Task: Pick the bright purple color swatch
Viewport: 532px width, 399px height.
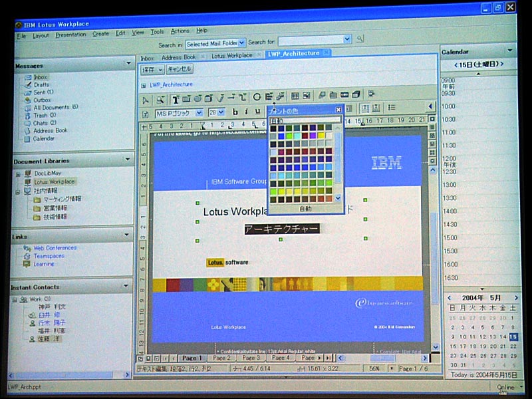Action: [313, 136]
